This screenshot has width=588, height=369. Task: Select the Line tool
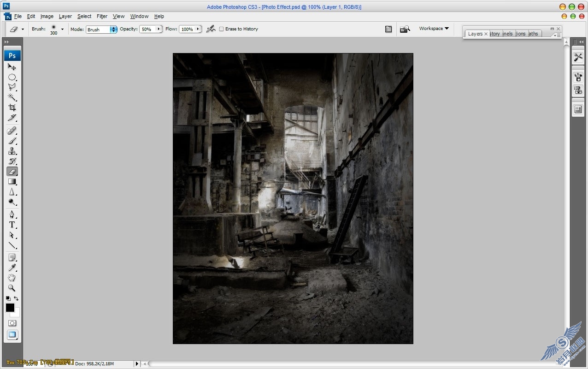click(12, 245)
